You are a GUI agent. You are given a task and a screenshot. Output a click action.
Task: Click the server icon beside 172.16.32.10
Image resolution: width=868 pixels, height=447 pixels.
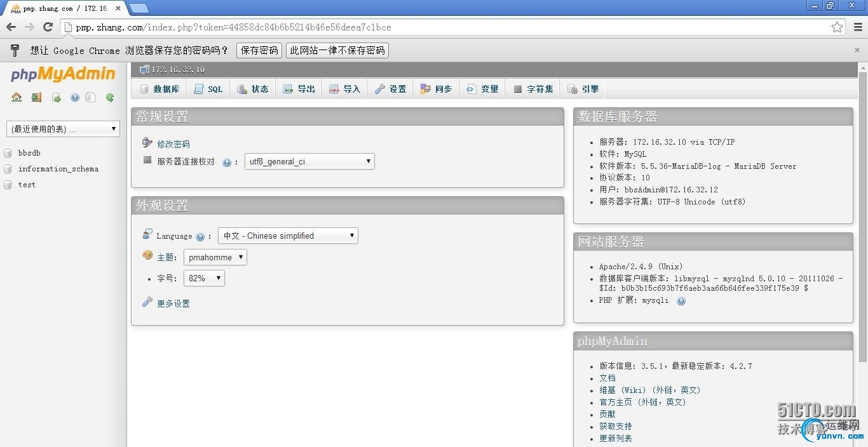pos(144,69)
